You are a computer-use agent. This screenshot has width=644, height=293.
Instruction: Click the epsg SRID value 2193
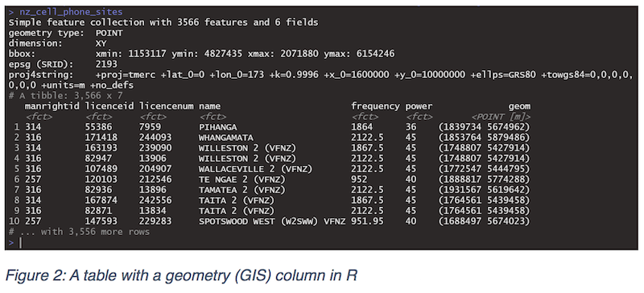pyautogui.click(x=106, y=64)
